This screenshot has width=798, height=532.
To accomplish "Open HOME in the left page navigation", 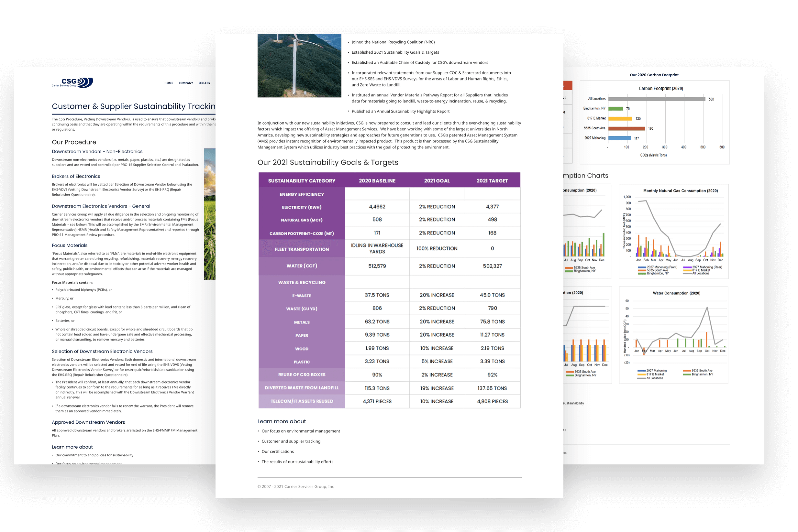I will click(169, 83).
